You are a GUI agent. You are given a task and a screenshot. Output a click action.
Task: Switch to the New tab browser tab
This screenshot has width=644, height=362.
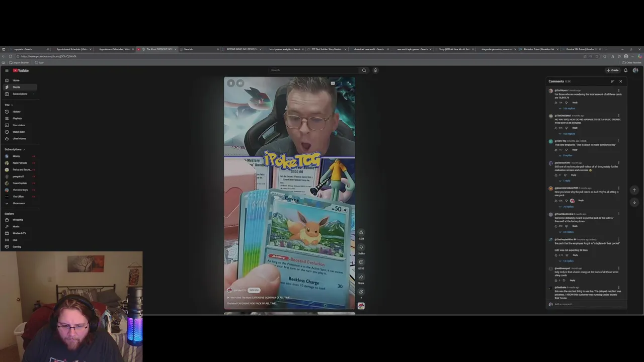[x=199, y=49]
